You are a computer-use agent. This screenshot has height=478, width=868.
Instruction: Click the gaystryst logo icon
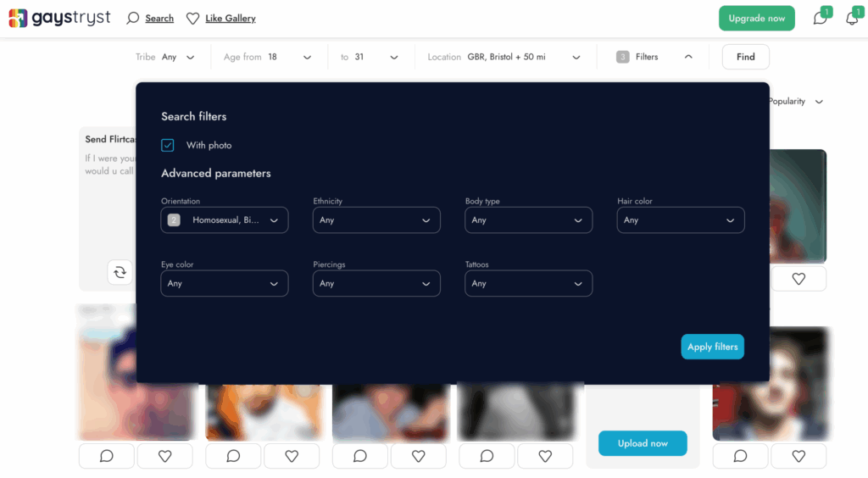tap(18, 18)
